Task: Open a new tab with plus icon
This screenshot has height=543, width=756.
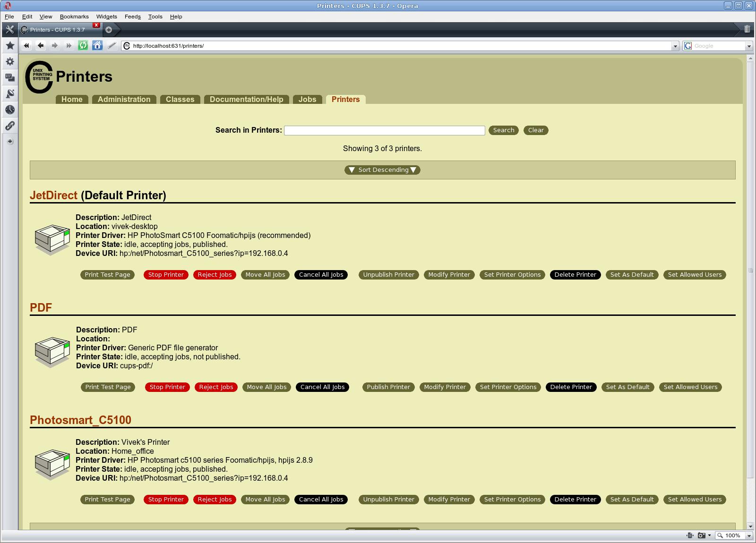Action: (x=109, y=30)
